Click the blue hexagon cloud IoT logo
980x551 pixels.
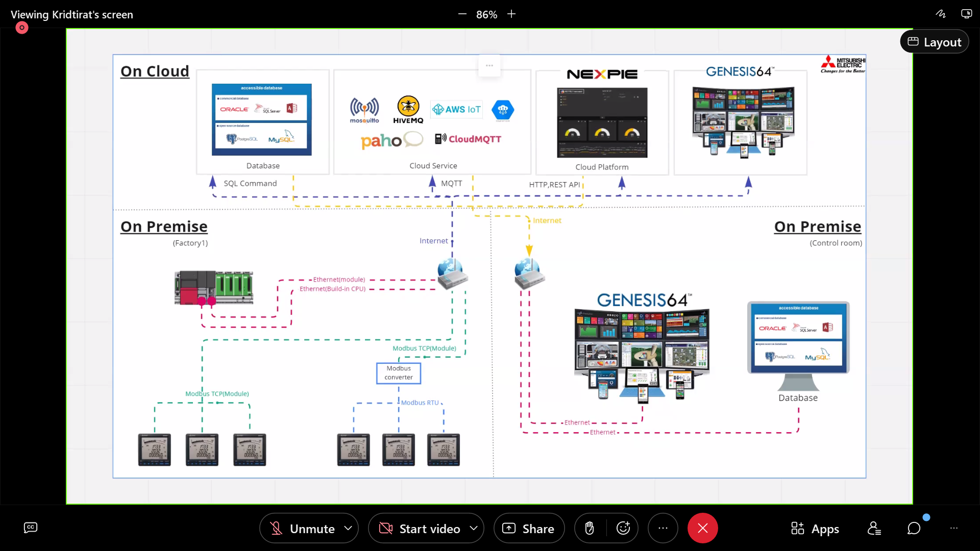[x=503, y=110]
